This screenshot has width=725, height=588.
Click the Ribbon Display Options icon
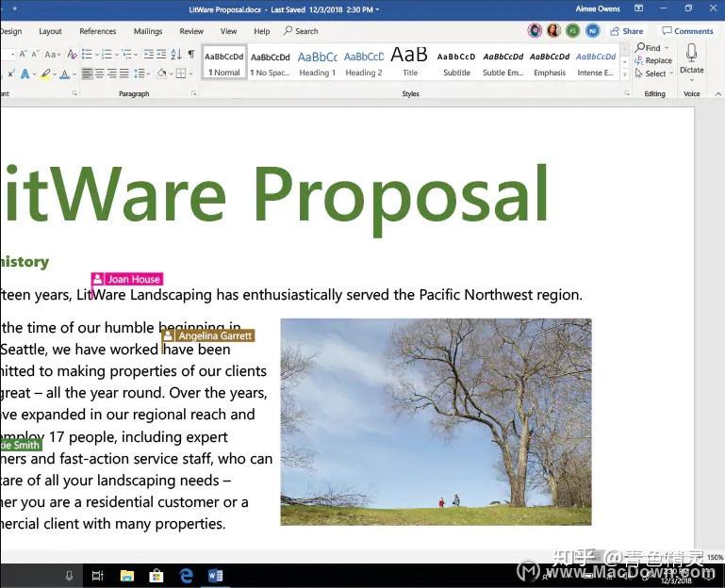coord(638,8)
